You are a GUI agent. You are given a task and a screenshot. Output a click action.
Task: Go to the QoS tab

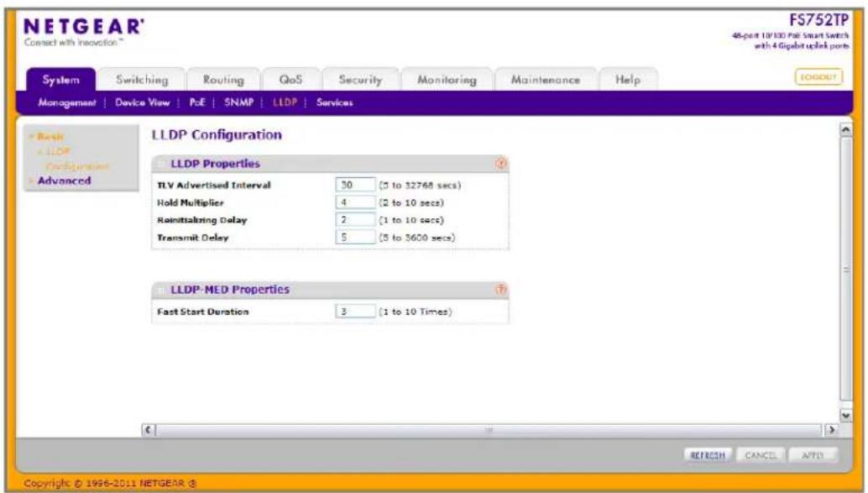[290, 80]
